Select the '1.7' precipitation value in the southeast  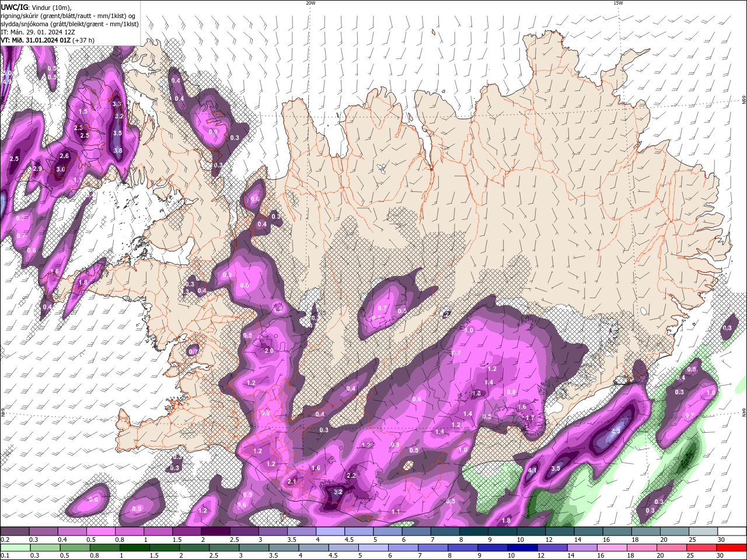click(x=530, y=418)
